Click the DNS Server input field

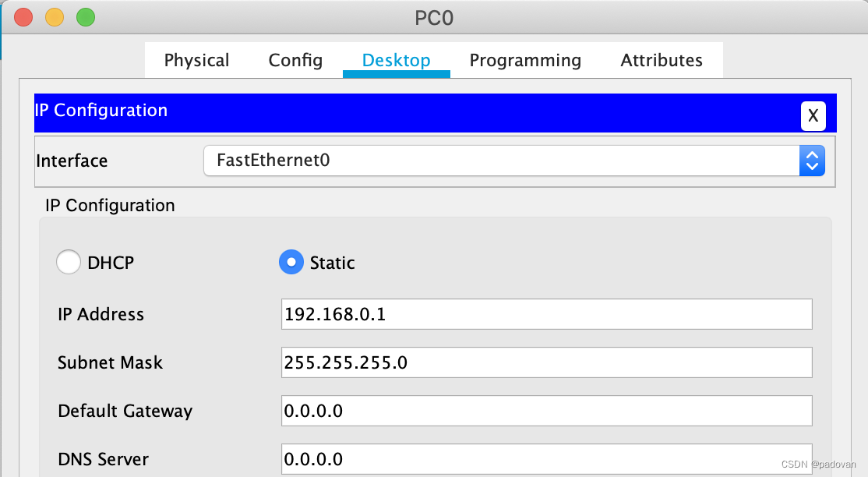(x=546, y=459)
